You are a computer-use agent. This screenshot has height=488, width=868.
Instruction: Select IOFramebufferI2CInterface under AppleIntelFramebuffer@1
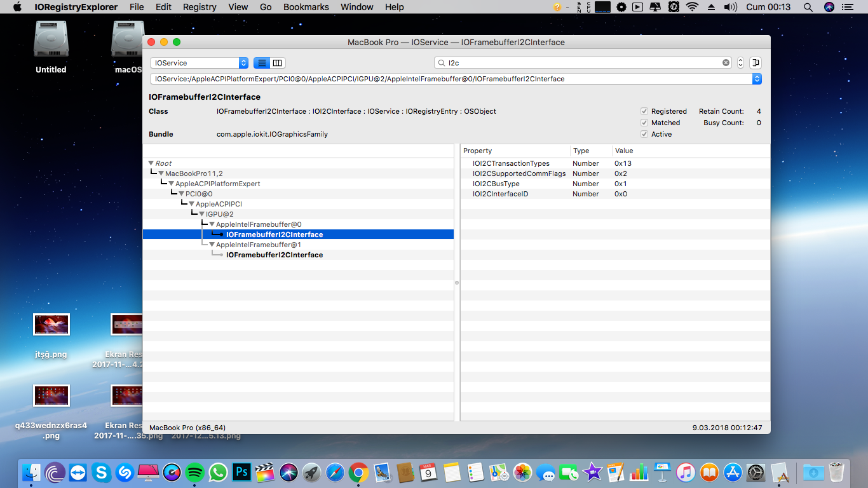coord(275,255)
